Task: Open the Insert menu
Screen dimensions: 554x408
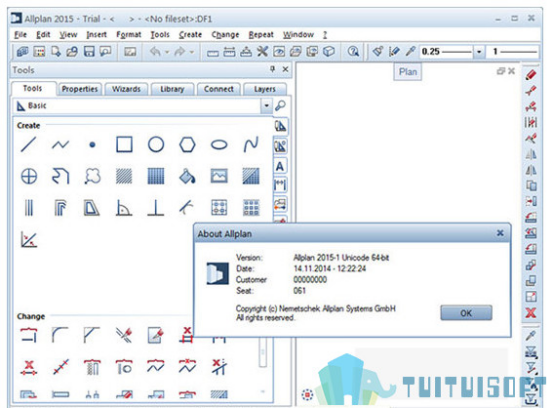Action: [96, 35]
